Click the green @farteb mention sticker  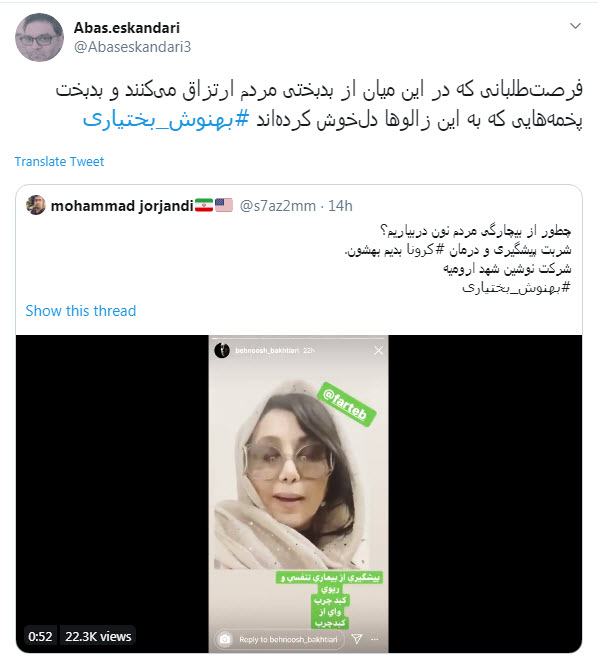(347, 404)
